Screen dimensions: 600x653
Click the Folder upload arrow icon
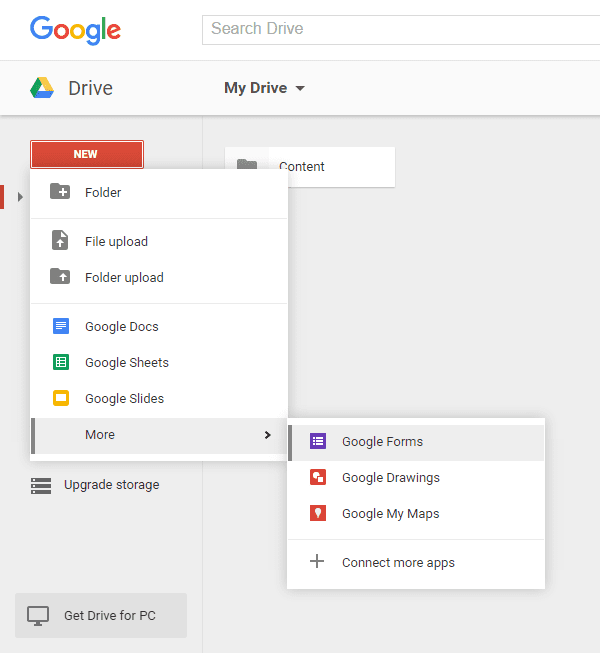tap(60, 276)
